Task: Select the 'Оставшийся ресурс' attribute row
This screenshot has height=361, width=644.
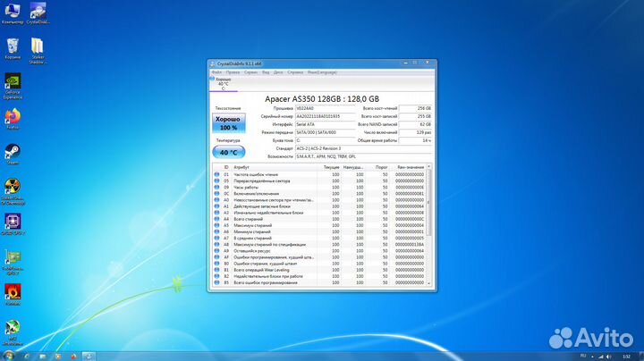Action: (319, 251)
